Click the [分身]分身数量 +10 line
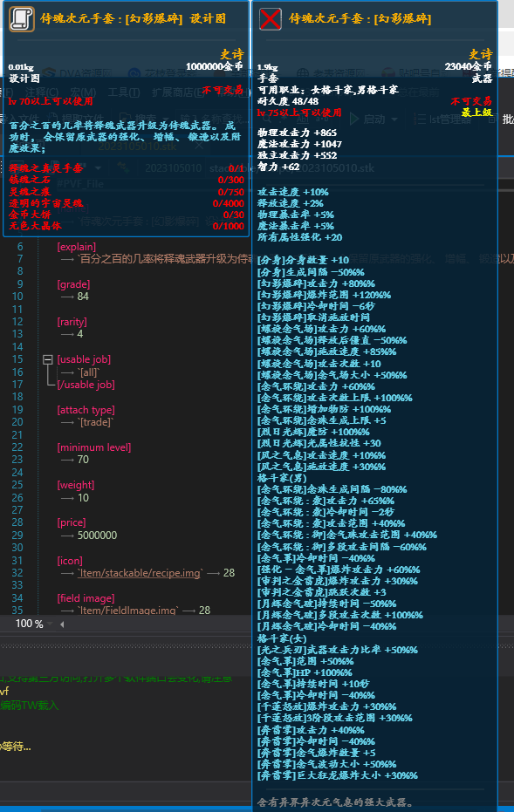514x812 pixels. [x=303, y=260]
